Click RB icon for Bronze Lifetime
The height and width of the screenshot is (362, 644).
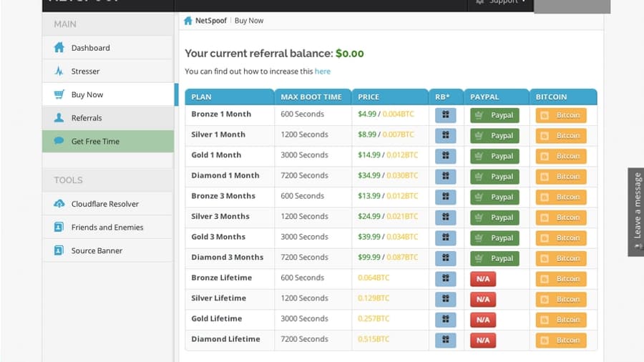(x=446, y=279)
